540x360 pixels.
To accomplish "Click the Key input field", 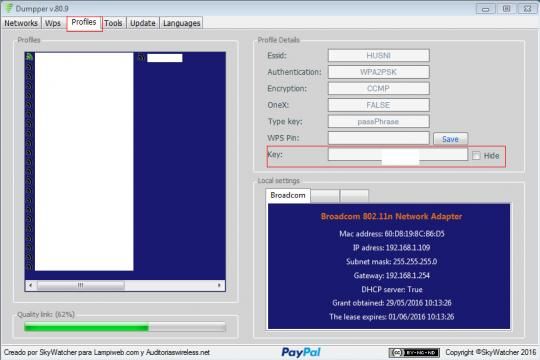I will pyautogui.click(x=398, y=155).
